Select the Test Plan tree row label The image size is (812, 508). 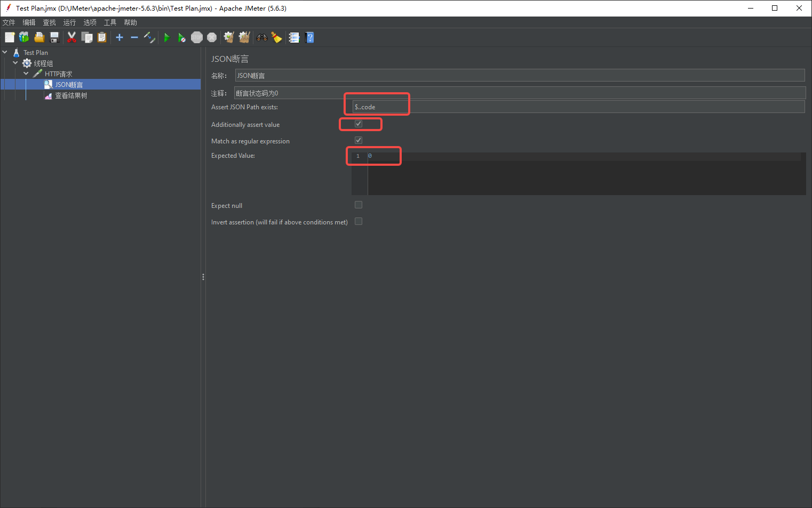point(35,53)
